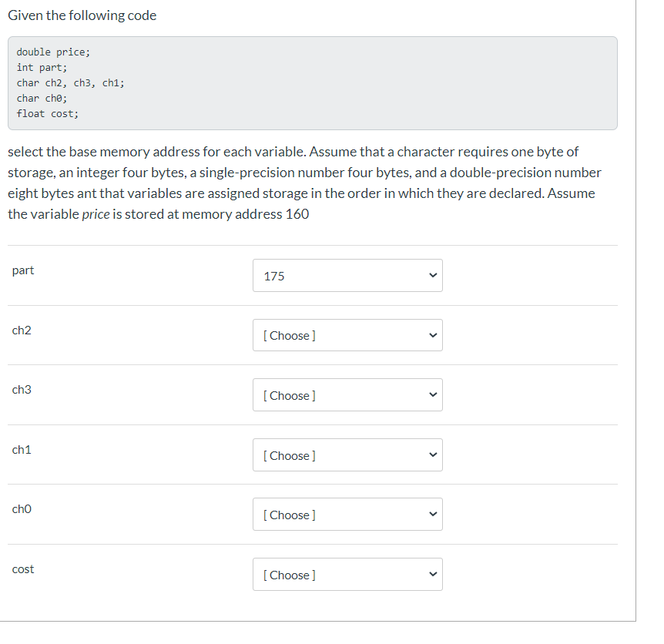Click the dropdown currently showing 175
The image size is (664, 644).
point(347,275)
